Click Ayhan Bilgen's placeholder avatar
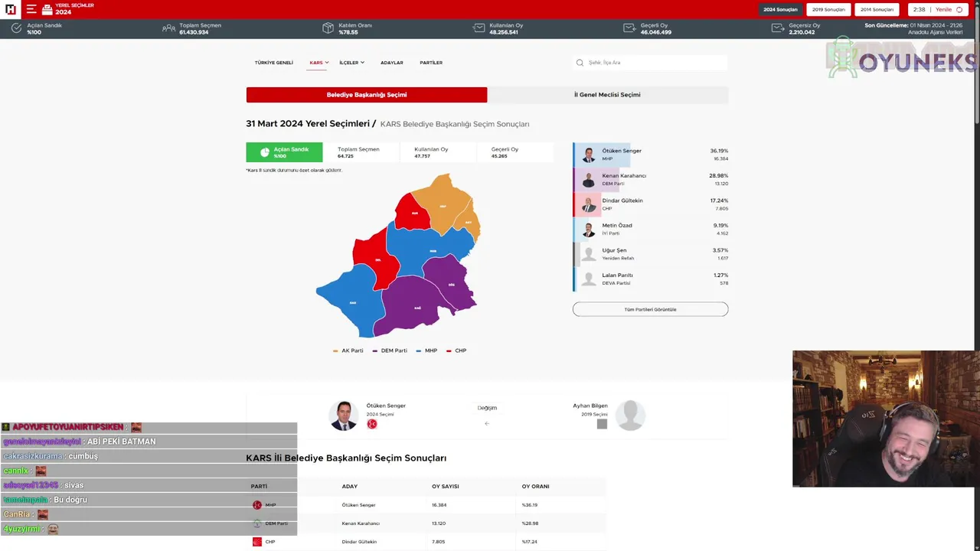Viewport: 980px width, 551px height. click(630, 416)
